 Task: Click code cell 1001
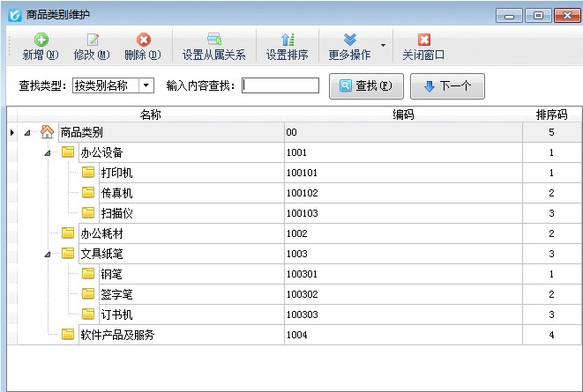coord(403,152)
